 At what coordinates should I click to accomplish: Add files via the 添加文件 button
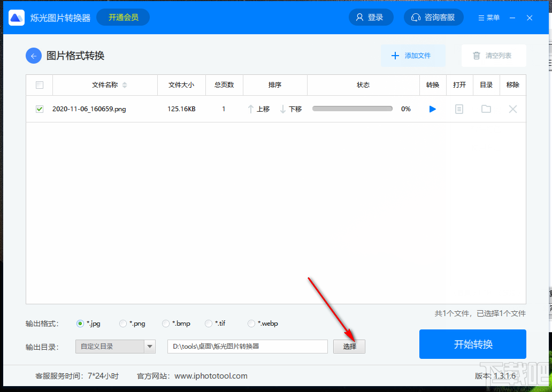point(413,55)
